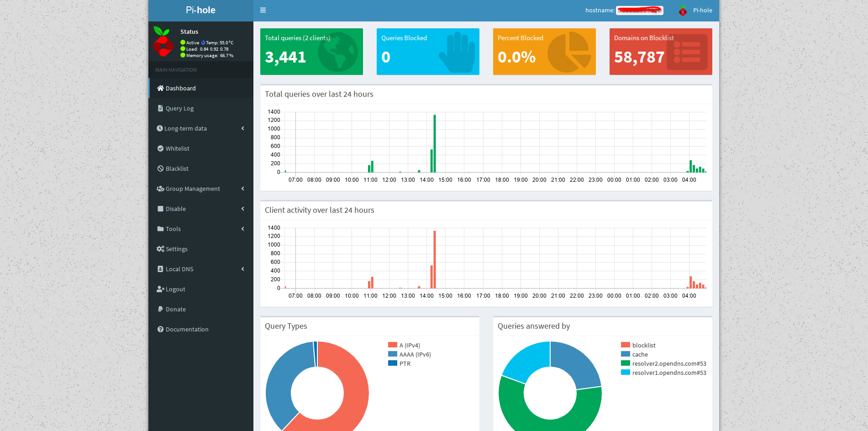Click the Logout user icon

click(160, 289)
